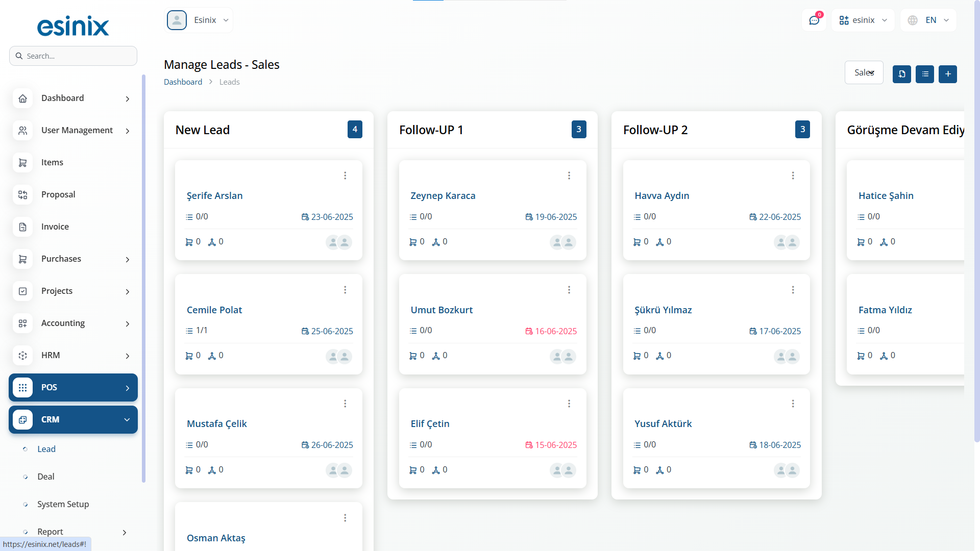Image resolution: width=980 pixels, height=551 pixels.
Task: Click products cart icon on Zeynep Karaca card
Action: (x=413, y=242)
